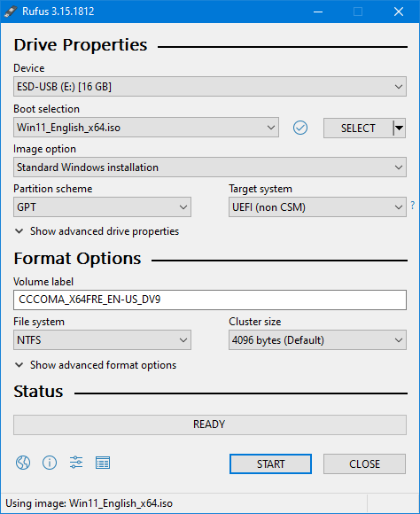Open the Device dropdown ESD-USB (E:)
The image size is (420, 514).
pos(210,87)
